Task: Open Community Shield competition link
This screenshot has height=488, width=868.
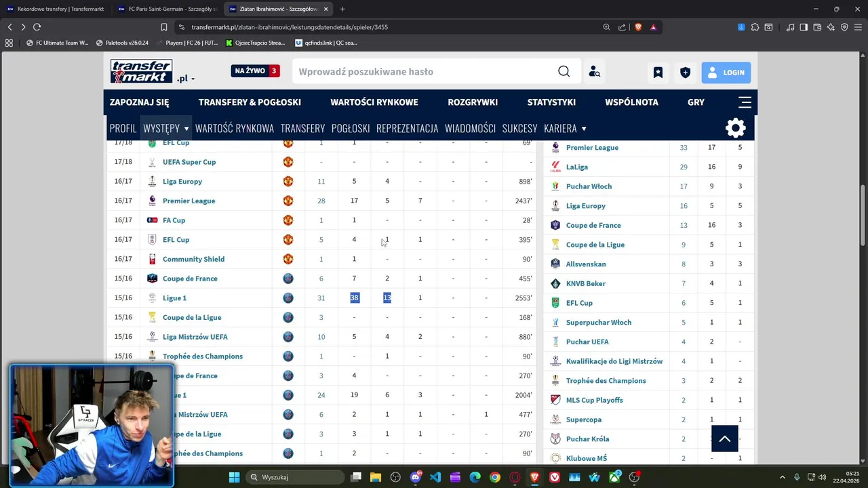Action: (x=193, y=259)
